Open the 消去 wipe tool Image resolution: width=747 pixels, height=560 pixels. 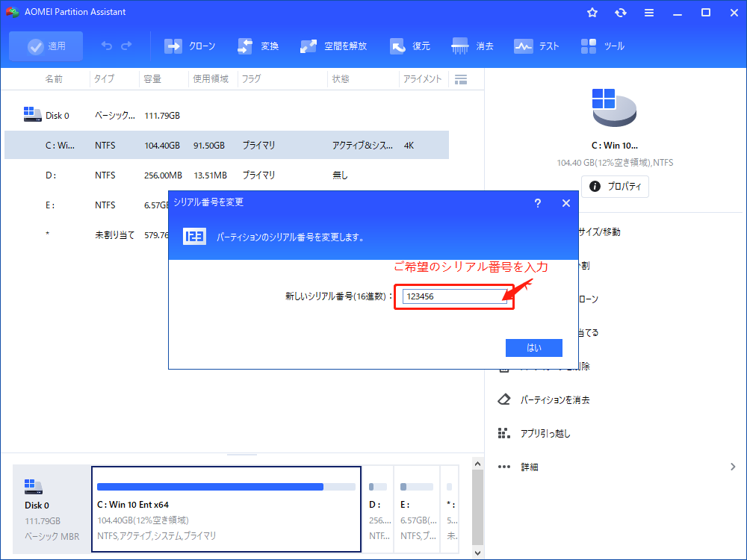(472, 46)
